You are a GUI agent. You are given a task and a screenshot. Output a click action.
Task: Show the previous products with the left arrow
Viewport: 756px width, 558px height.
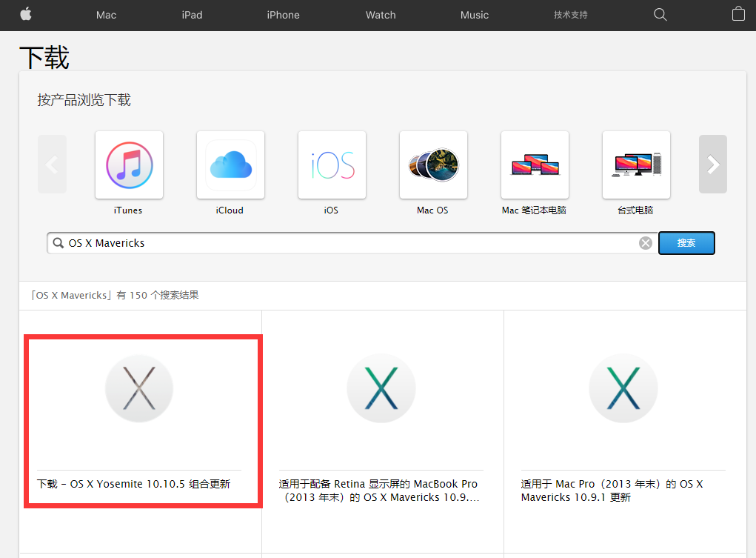[x=52, y=164]
